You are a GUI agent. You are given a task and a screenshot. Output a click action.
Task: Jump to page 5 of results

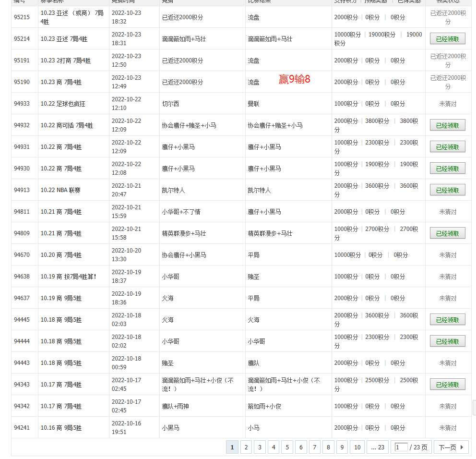pos(287,447)
